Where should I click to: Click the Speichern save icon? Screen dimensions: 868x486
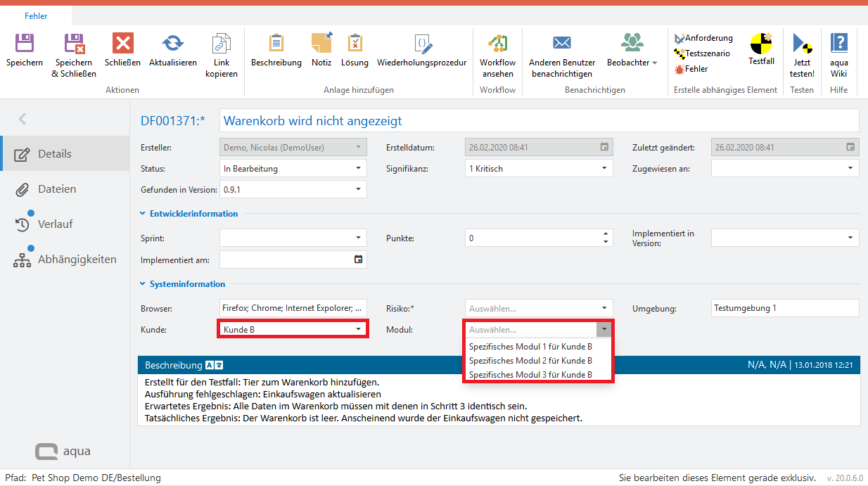[x=25, y=44]
